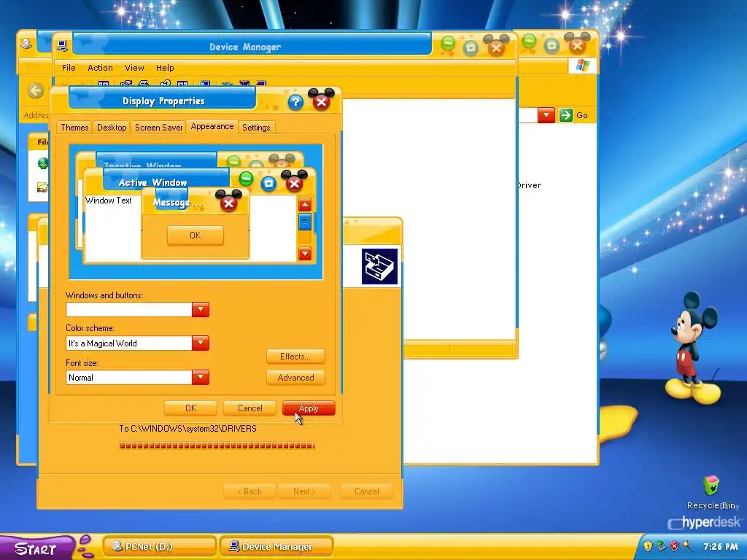Click the wizard Cancel button

coord(367,491)
